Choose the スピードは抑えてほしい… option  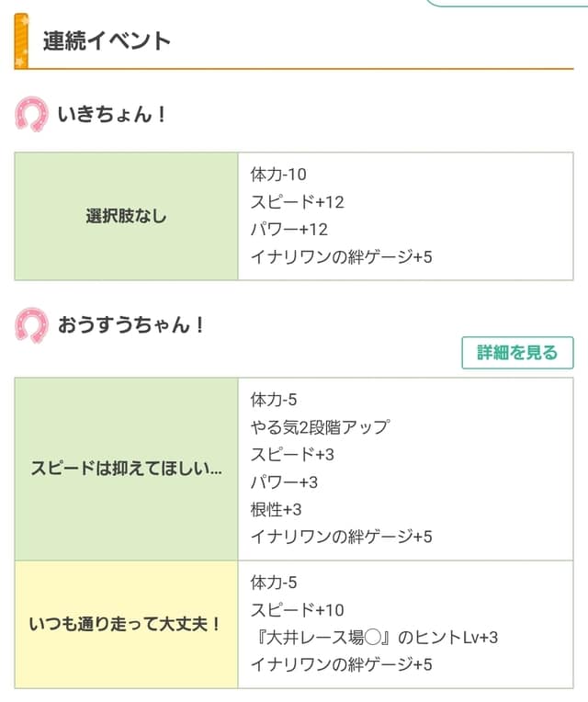[127, 469]
